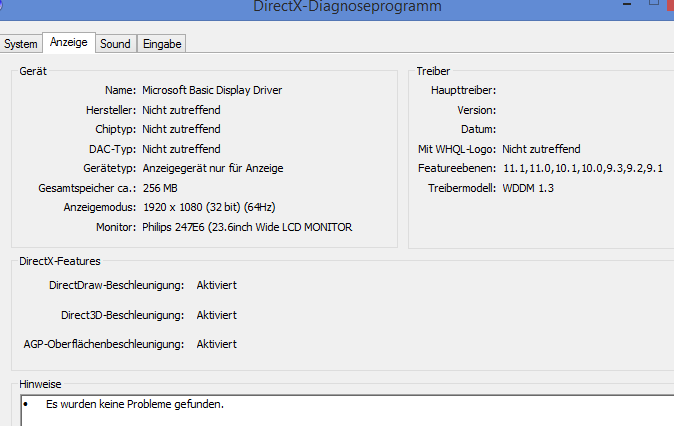Click the Name label in Gerät group
This screenshot has width=674, height=426.
(120, 90)
